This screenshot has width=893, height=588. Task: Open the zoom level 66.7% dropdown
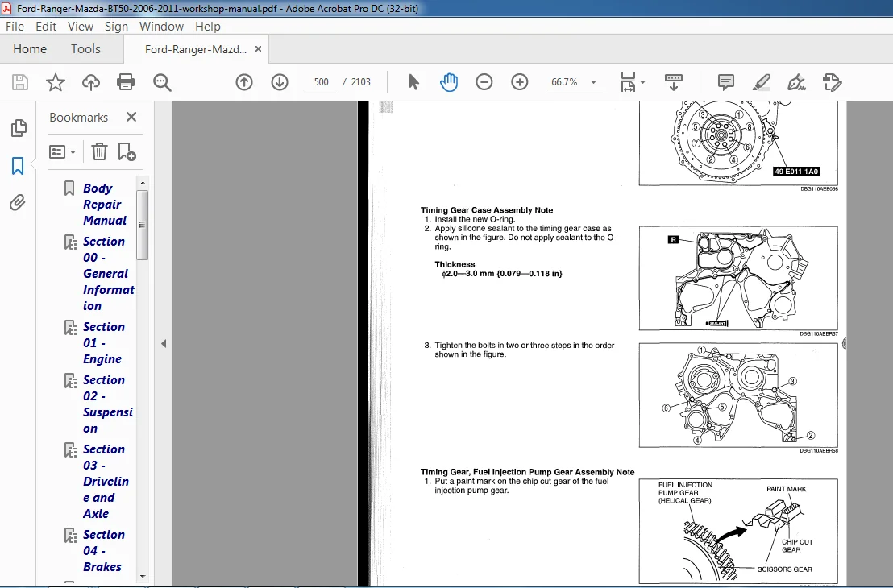point(593,82)
